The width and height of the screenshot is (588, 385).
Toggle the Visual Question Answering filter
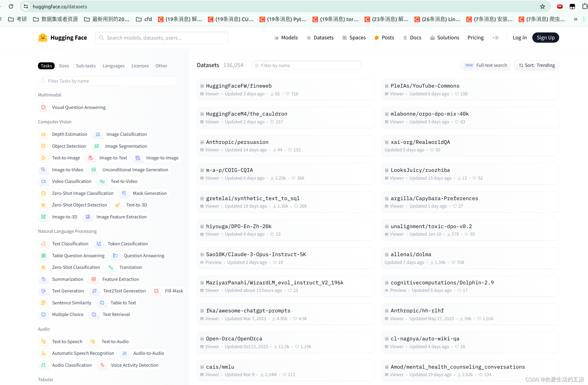click(x=73, y=107)
